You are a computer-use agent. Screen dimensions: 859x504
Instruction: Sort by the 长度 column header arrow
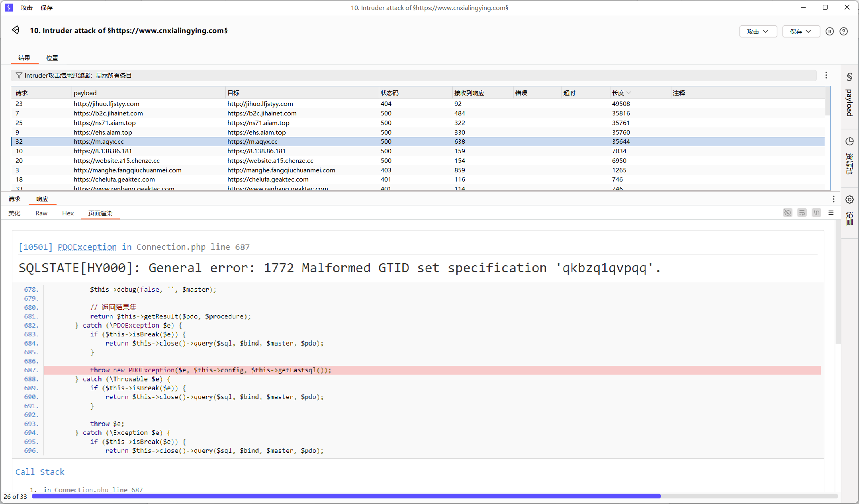tap(628, 93)
